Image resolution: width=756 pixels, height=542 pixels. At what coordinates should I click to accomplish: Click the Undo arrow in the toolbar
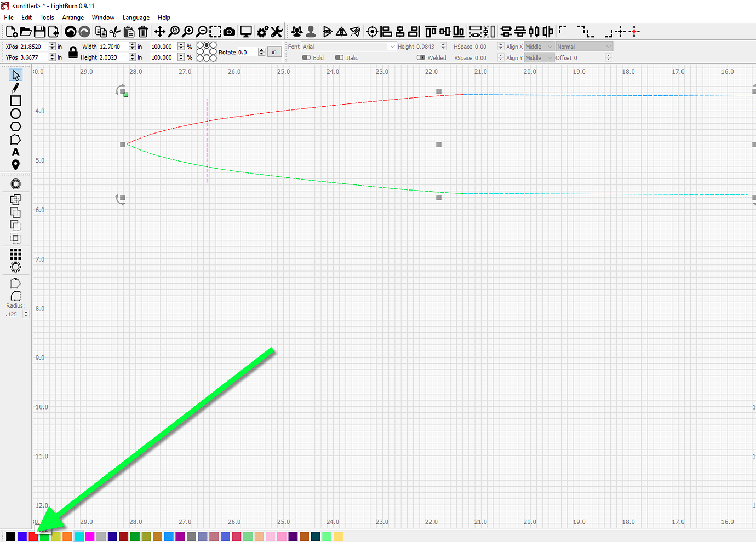[x=71, y=31]
